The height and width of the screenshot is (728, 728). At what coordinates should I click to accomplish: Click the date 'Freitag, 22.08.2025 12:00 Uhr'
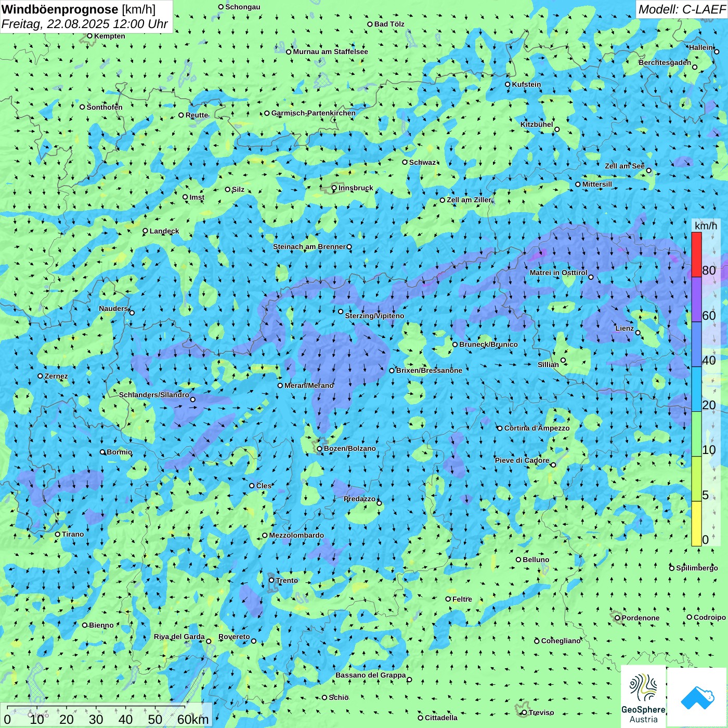click(85, 24)
